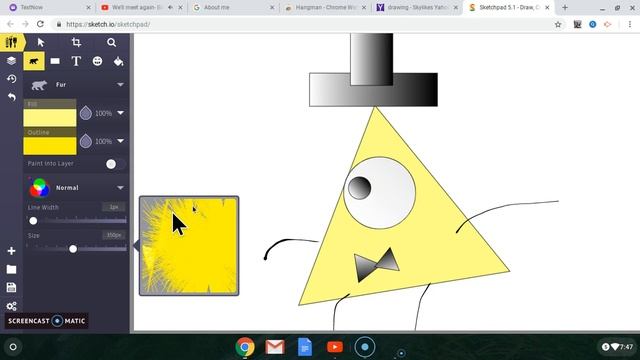Open the Layers panel
The height and width of the screenshot is (360, 640).
tap(11, 61)
